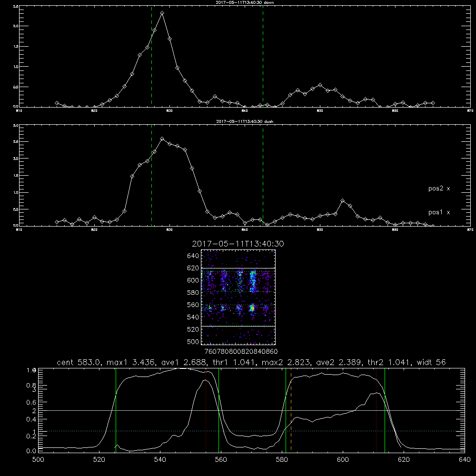Click the 'widt 56' value
The width and height of the screenshot is (476, 476).
coord(431,362)
